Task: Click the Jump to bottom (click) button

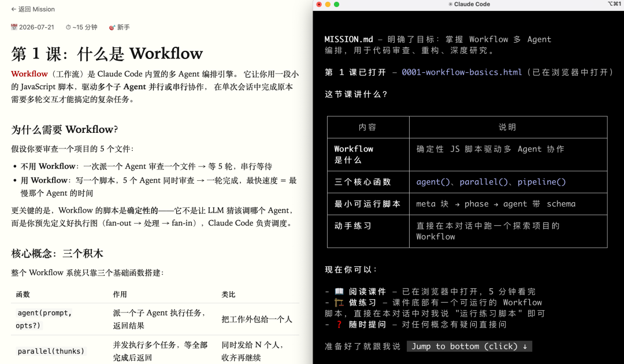Action: pyautogui.click(x=469, y=346)
